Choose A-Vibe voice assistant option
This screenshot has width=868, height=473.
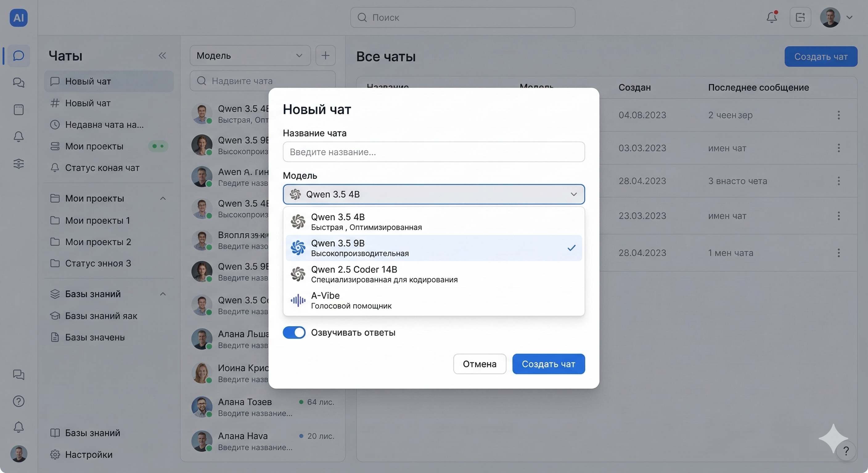(x=434, y=300)
